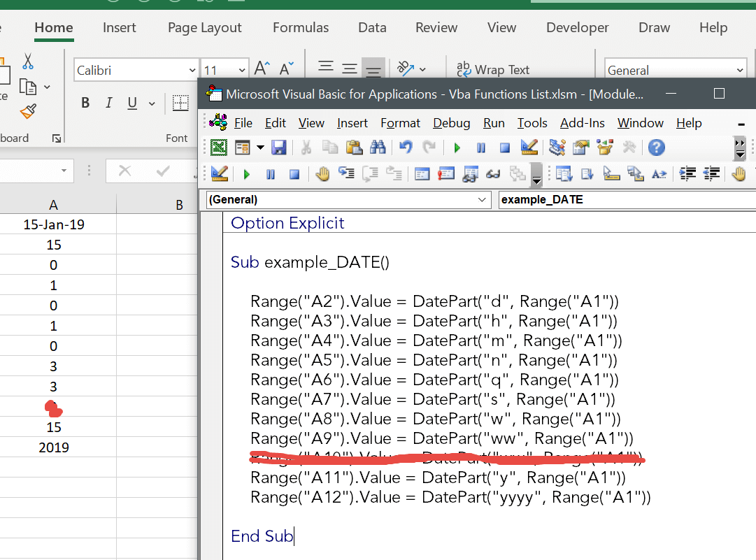The image size is (756, 560).
Task: Switch to the Developer ribbon tab
Action: click(x=577, y=27)
